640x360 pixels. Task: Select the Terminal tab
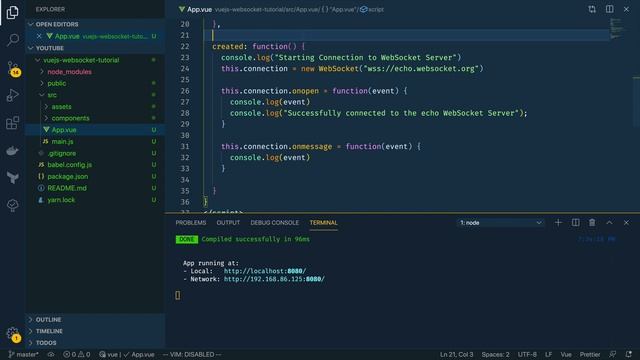pyautogui.click(x=323, y=222)
